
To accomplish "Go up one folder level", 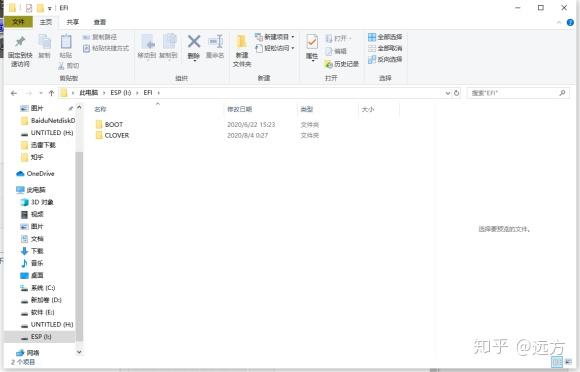I will pos(51,93).
